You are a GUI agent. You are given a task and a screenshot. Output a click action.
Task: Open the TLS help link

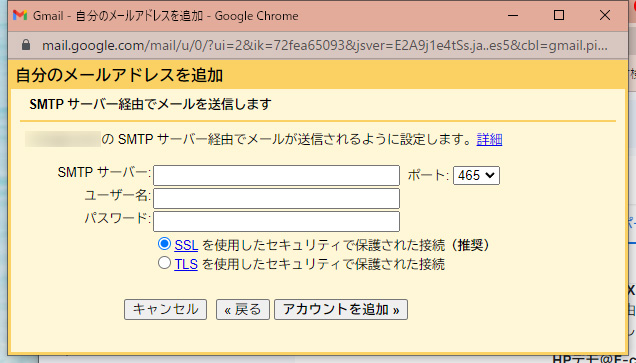[186, 264]
